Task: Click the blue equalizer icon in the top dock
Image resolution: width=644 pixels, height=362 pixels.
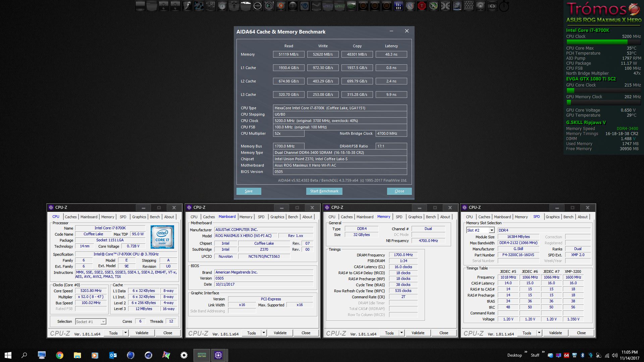Action: click(x=398, y=6)
